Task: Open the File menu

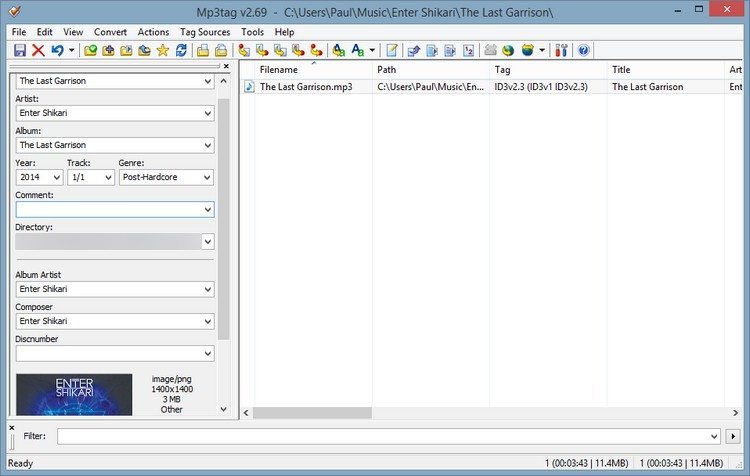Action: tap(19, 32)
